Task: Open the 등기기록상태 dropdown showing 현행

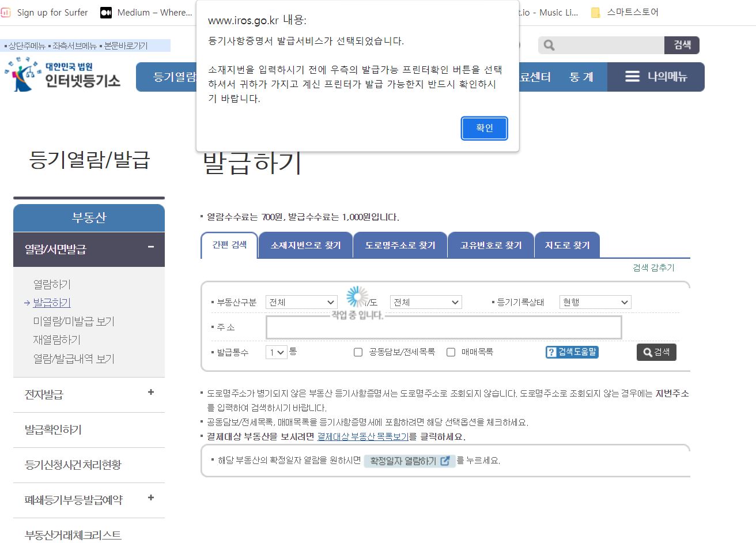Action: (x=595, y=301)
